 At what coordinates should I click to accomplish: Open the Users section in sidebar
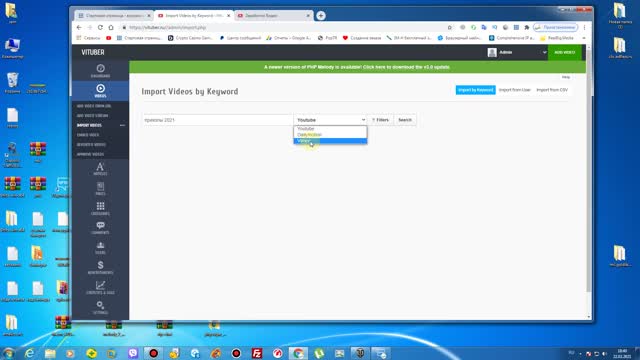pyautogui.click(x=100, y=248)
